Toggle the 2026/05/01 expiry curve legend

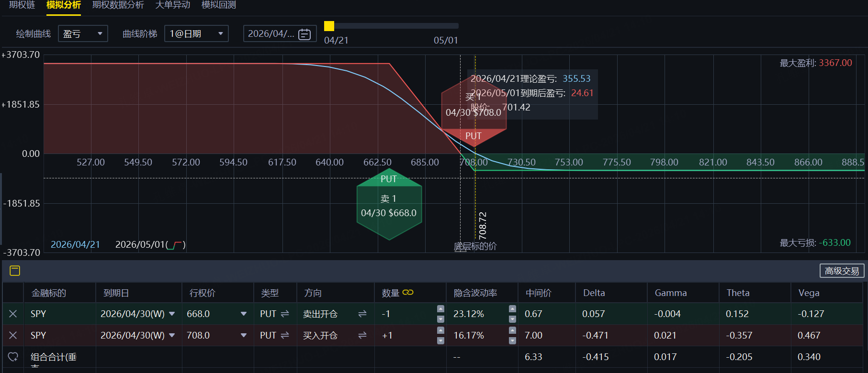[150, 244]
